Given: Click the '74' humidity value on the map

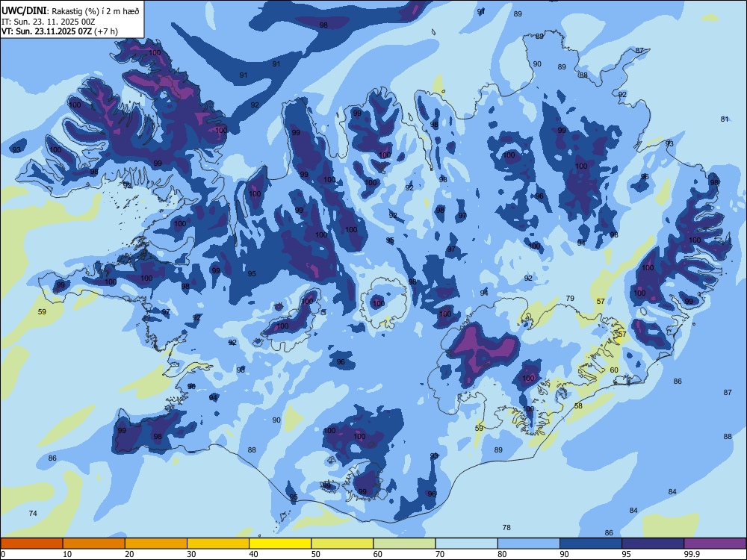Looking at the screenshot, I should [33, 514].
